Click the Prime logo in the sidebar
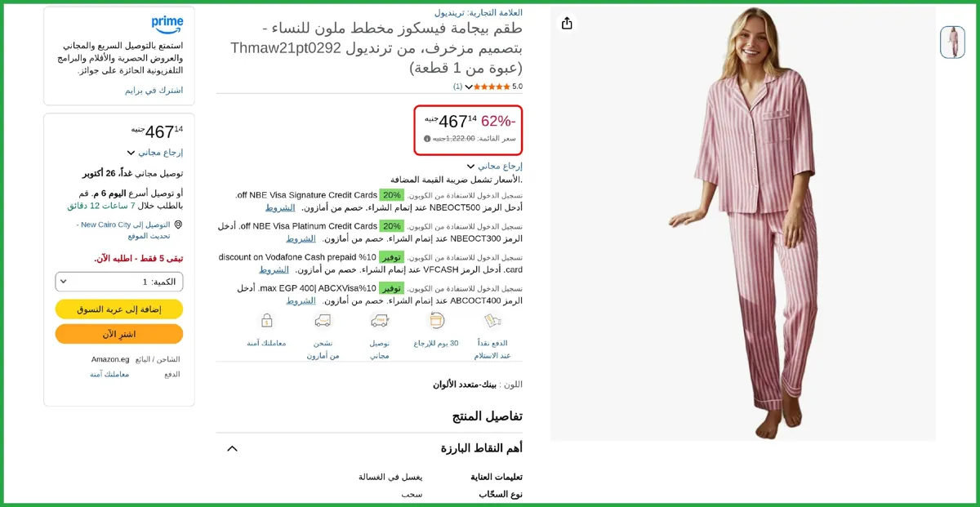 coord(167,24)
